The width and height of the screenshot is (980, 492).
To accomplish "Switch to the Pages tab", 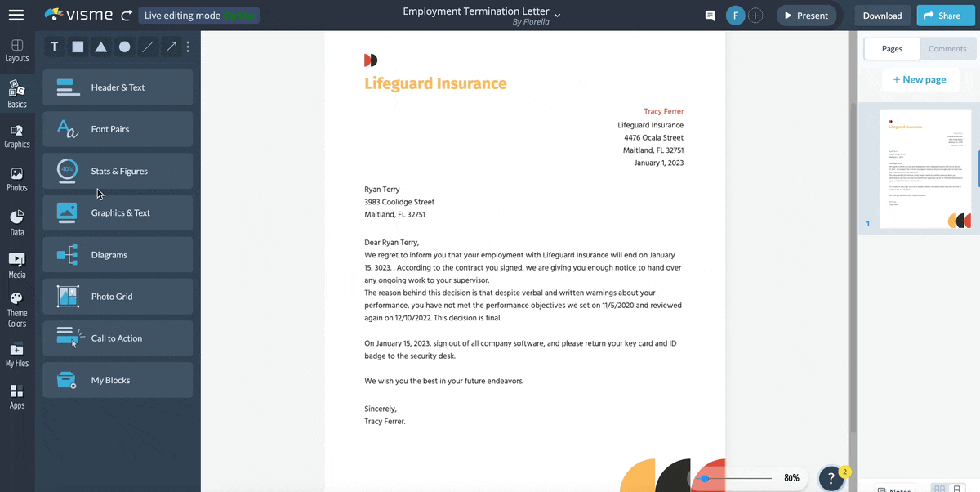I will point(891,48).
